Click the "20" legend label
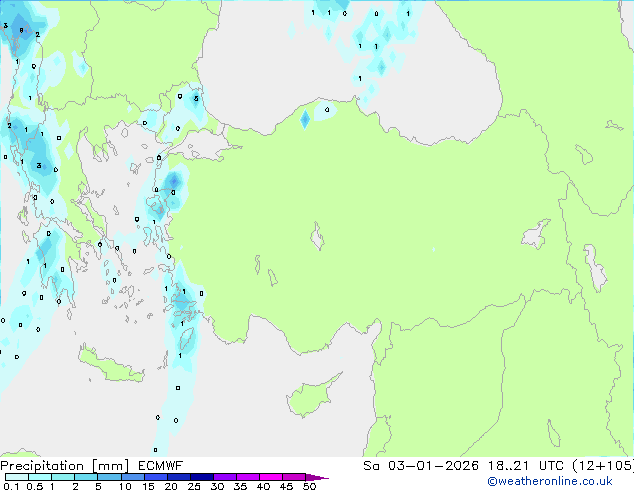Screen dimensions: 634x490 (171, 486)
